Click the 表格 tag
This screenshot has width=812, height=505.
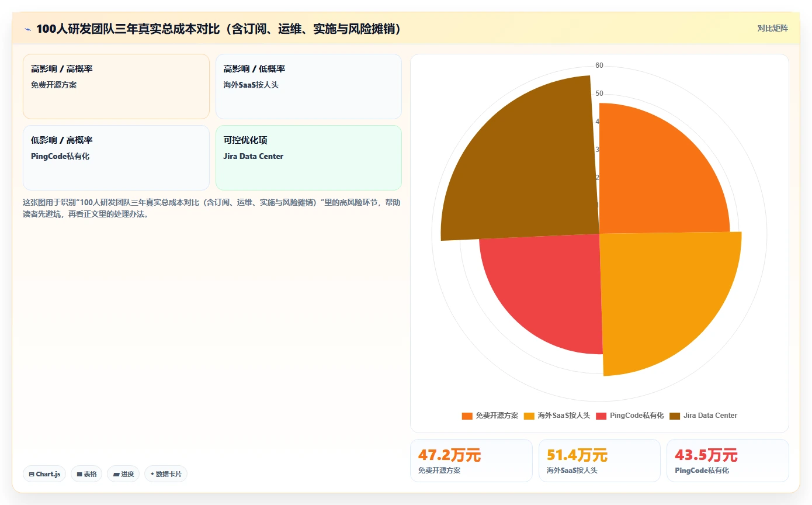(x=86, y=474)
